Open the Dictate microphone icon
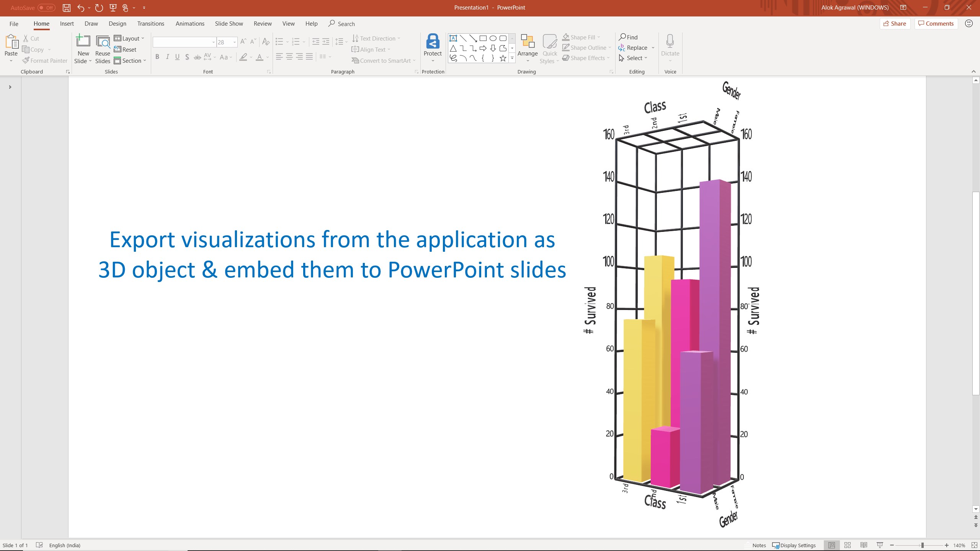Image resolution: width=980 pixels, height=551 pixels. click(x=670, y=42)
